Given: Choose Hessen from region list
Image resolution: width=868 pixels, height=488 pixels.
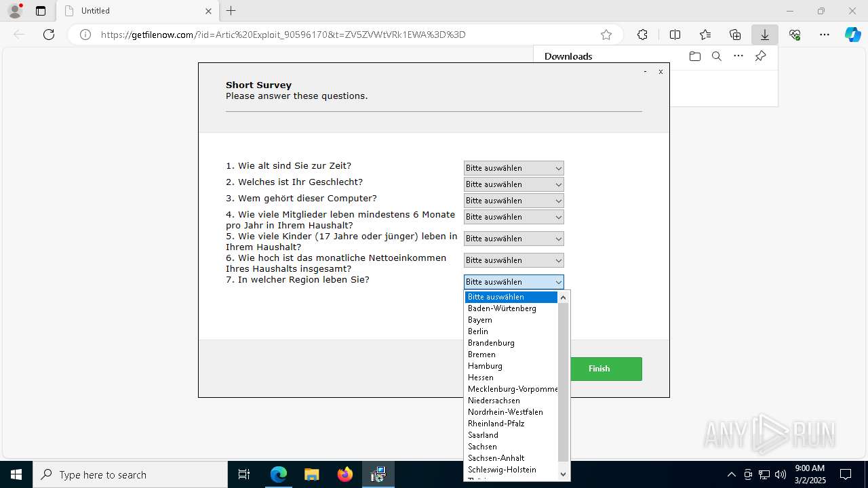Looking at the screenshot, I should 511,378.
